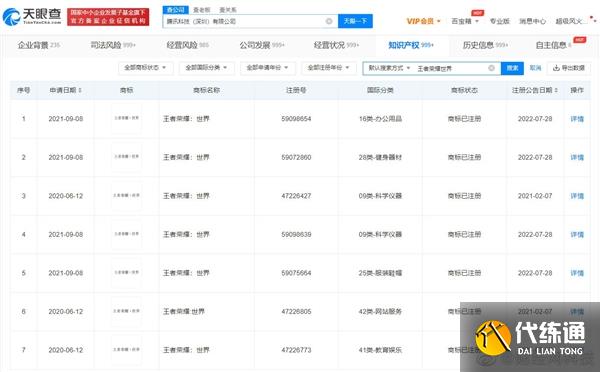
Task: Click the blue 搜索 button in trademark filter
Action: pyautogui.click(x=512, y=68)
